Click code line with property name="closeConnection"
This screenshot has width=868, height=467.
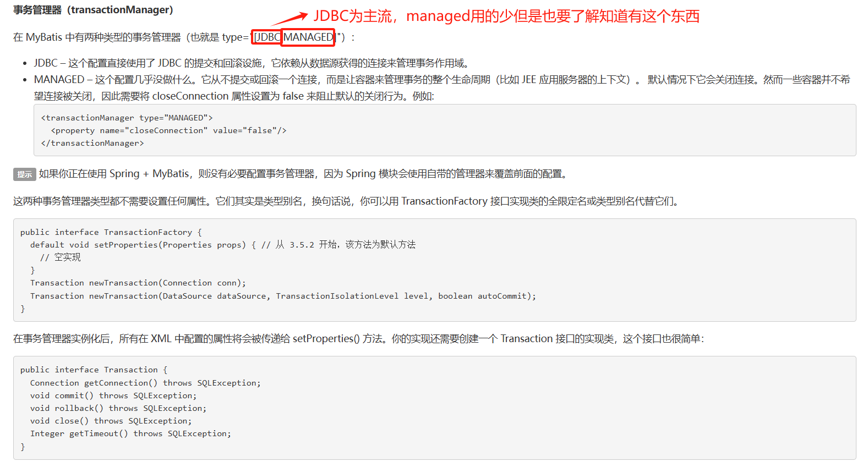(168, 130)
